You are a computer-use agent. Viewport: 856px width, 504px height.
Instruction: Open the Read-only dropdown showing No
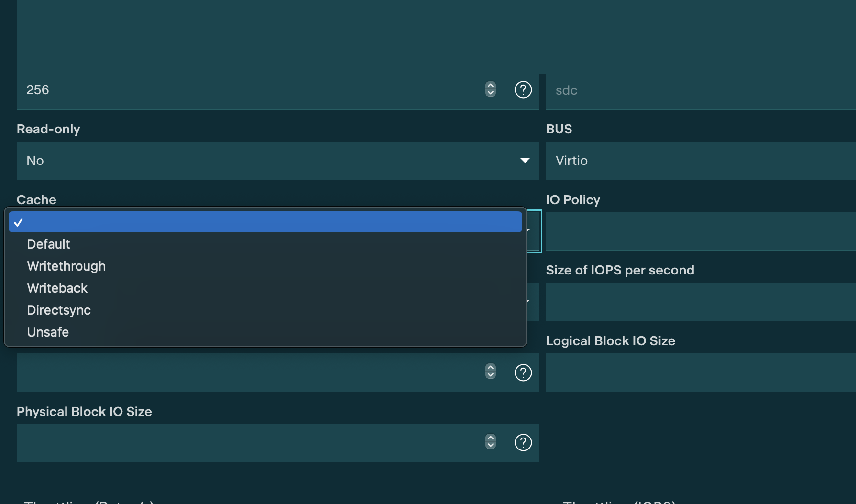[277, 161]
